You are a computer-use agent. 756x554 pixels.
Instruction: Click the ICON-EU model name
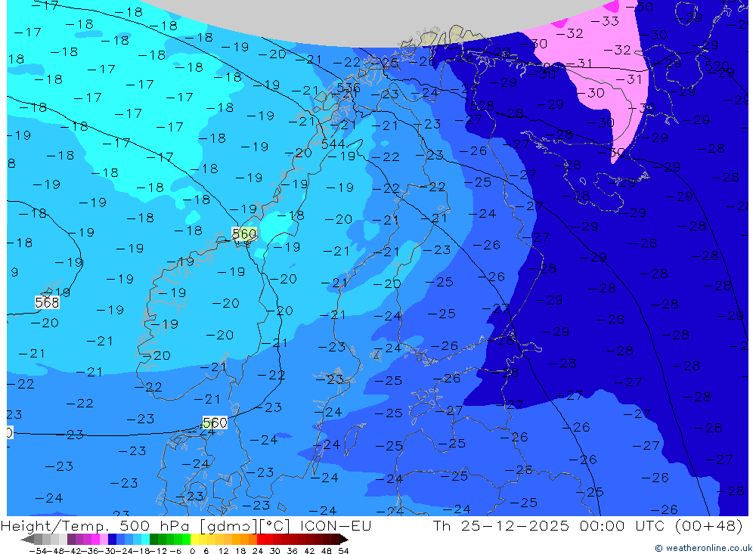(336, 525)
